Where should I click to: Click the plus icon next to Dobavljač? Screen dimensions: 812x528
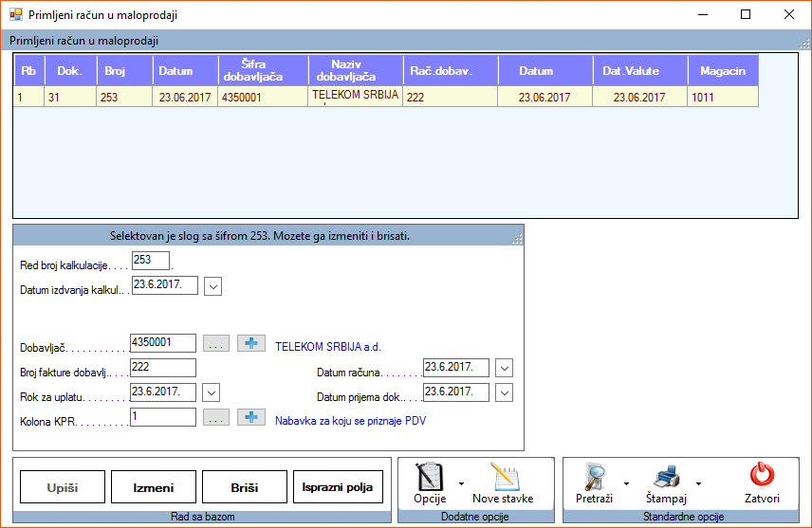point(250,344)
